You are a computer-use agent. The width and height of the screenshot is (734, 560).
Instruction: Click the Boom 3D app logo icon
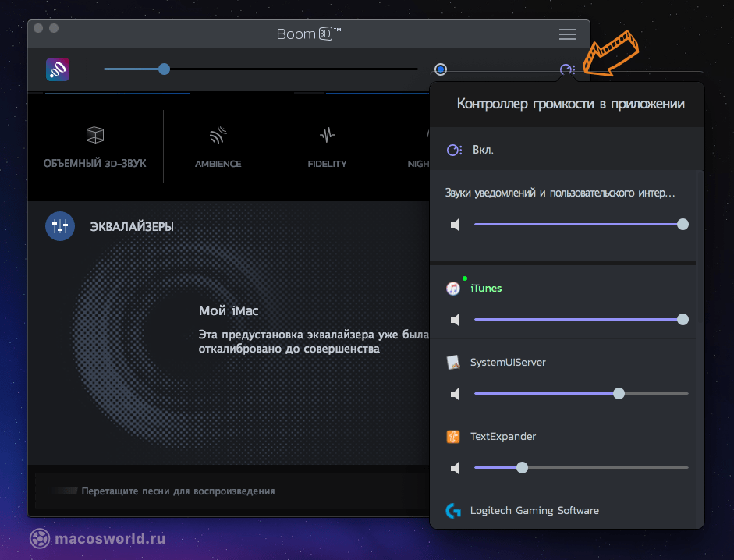(58, 69)
